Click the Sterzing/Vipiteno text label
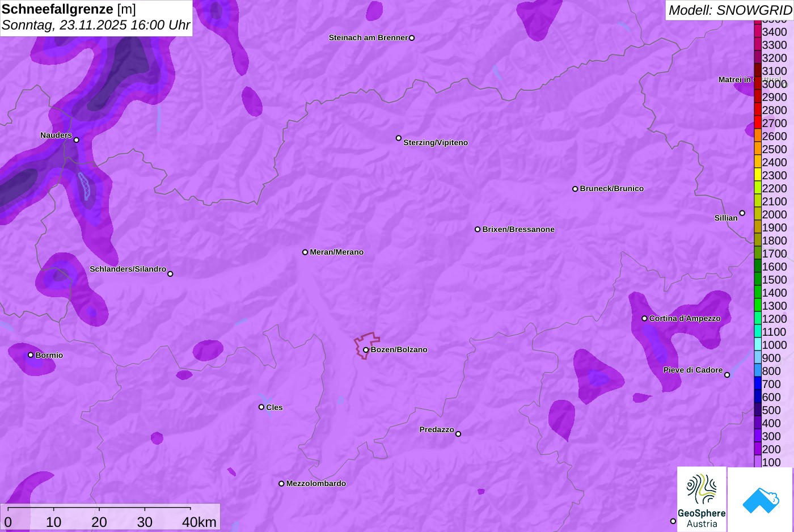 [x=436, y=142]
